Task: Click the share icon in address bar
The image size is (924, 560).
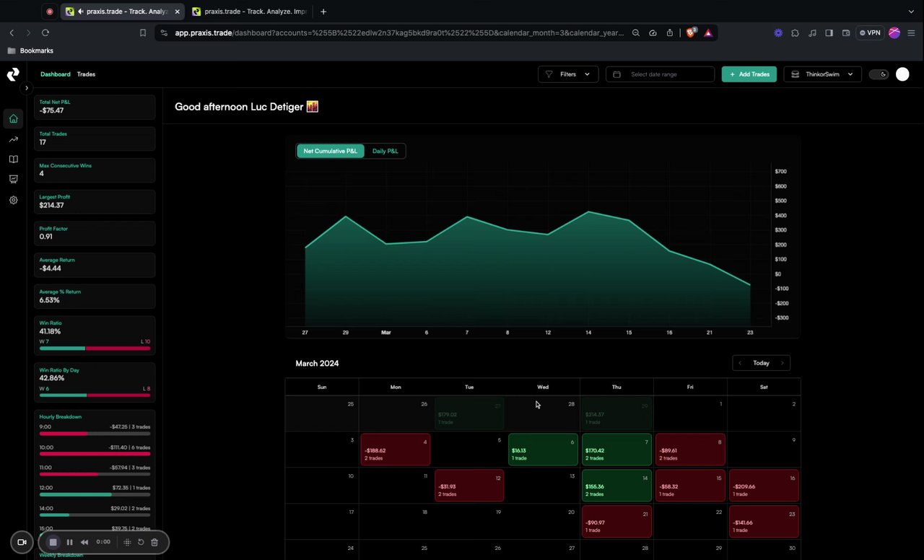Action: coord(670,32)
